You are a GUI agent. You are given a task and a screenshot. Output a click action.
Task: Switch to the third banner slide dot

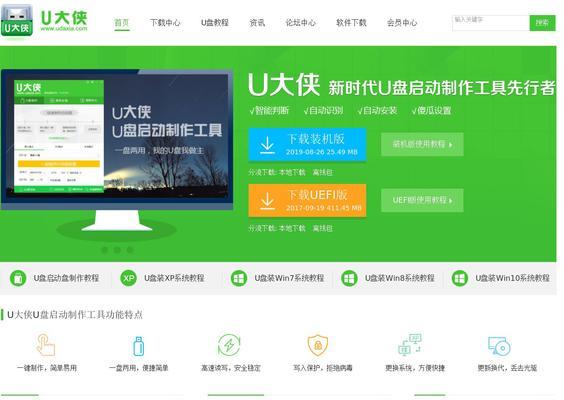tap(130, 249)
